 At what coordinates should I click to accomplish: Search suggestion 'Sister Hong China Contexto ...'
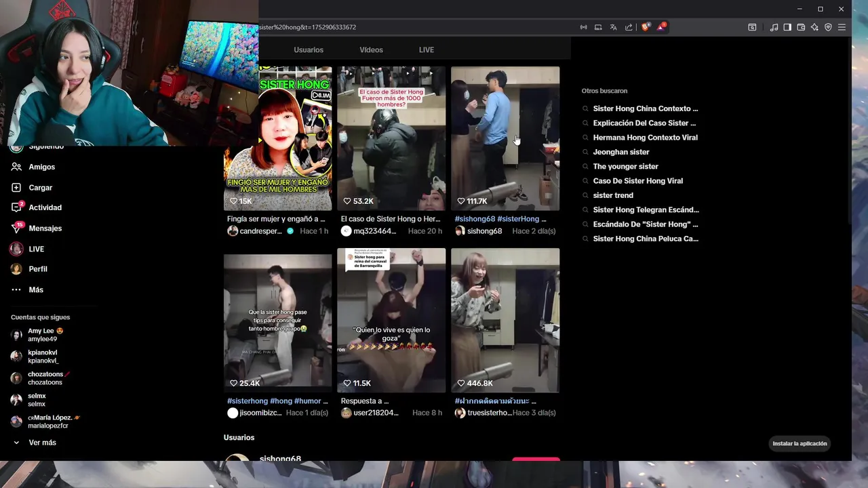tap(645, 108)
